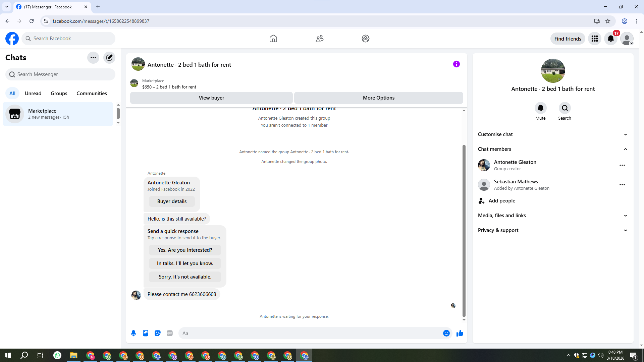Image resolution: width=644 pixels, height=362 pixels.
Task: Click the voice clip microphone icon
Action: point(133,333)
